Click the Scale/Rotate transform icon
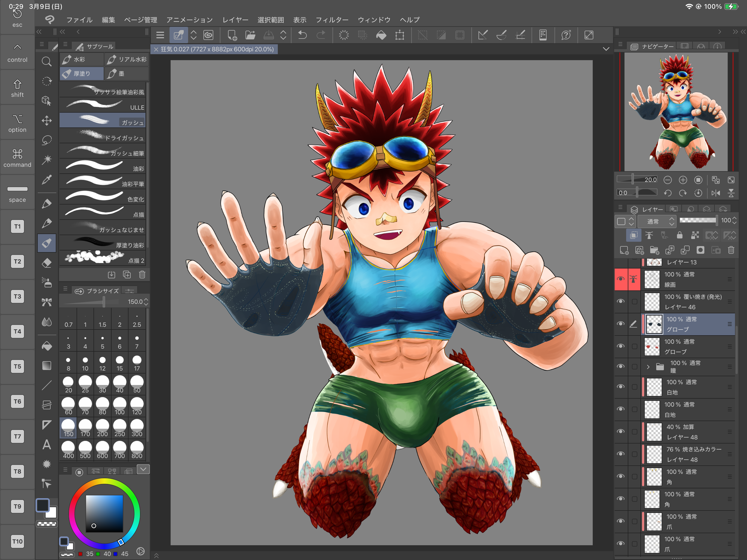This screenshot has height=560, width=747. point(400,35)
